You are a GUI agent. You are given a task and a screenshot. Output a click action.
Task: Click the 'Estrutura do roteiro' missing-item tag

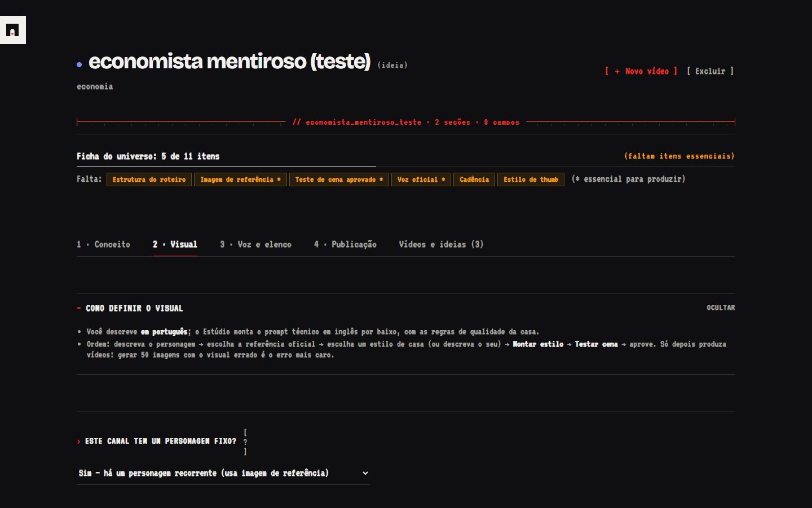(149, 179)
